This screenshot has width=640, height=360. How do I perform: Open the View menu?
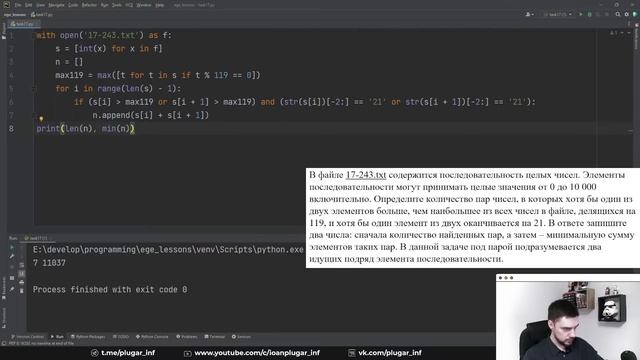(x=40, y=5)
